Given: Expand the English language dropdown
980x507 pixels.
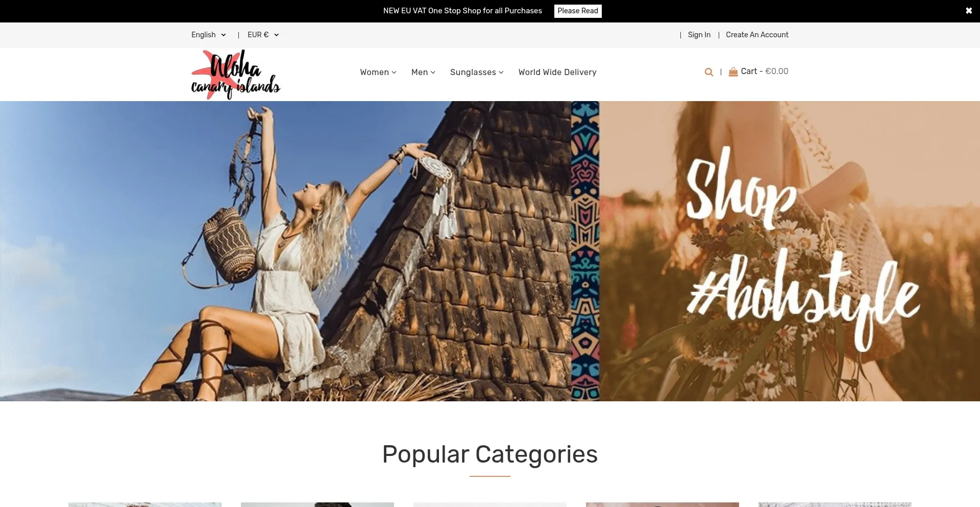Looking at the screenshot, I should (209, 35).
